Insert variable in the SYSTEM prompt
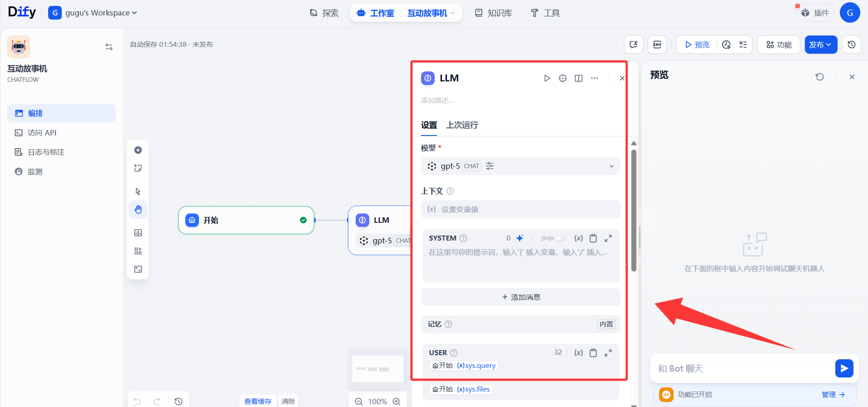This screenshot has height=407, width=868. point(578,238)
